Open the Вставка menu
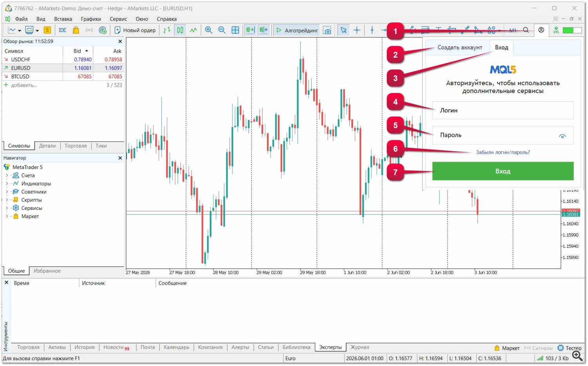 (x=63, y=19)
